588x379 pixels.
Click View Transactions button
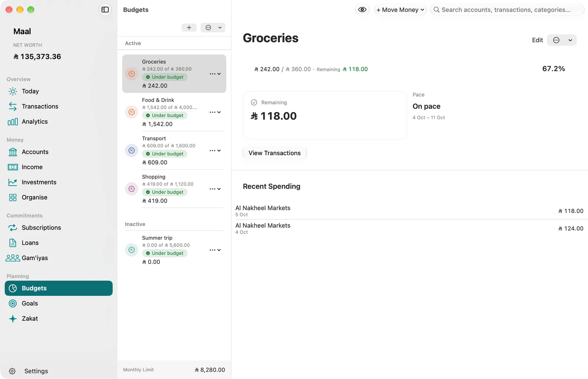pos(275,153)
